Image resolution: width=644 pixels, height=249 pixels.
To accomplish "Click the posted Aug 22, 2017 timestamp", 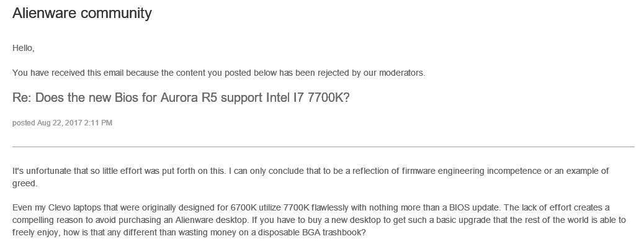I will [62, 123].
